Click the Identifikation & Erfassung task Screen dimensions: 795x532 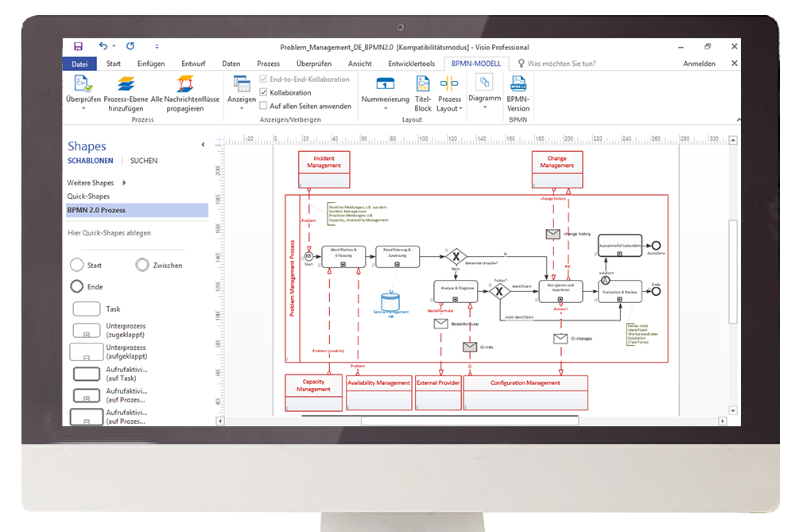coord(343,257)
